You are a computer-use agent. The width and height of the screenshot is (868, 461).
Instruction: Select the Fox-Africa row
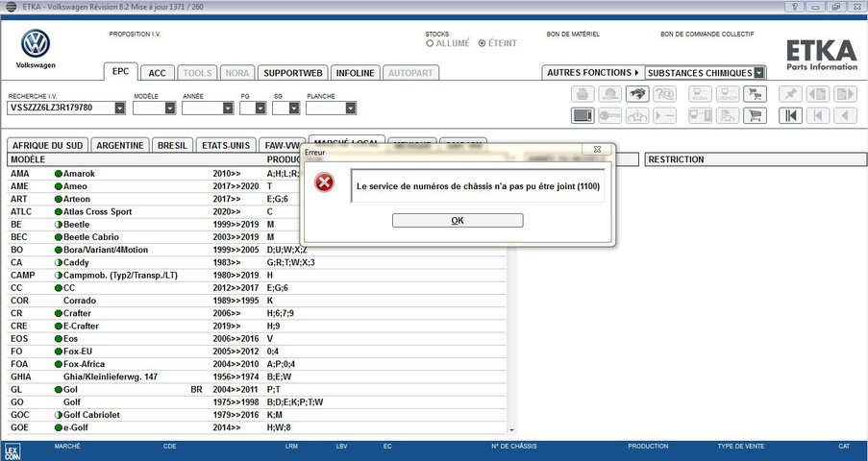pos(258,364)
